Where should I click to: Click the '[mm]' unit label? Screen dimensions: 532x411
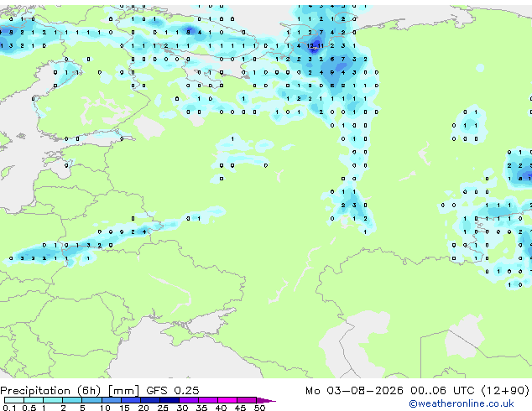click(x=123, y=391)
